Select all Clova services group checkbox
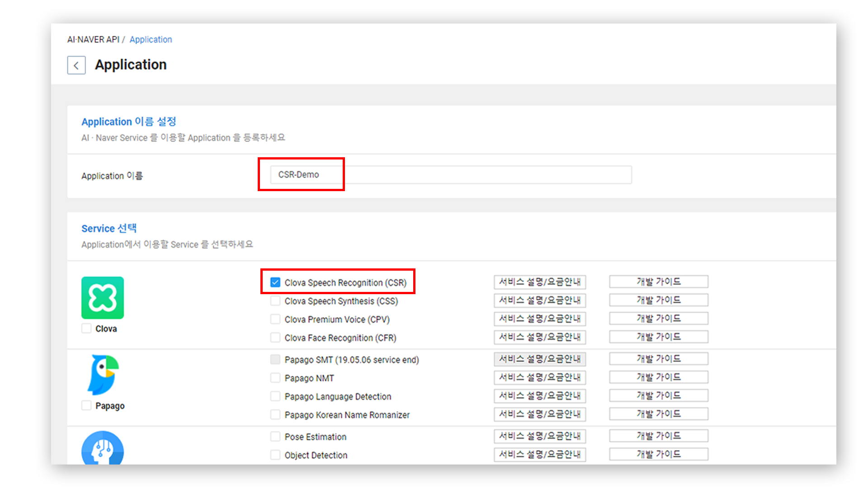Viewport: 868px width, 488px height. pos(86,328)
